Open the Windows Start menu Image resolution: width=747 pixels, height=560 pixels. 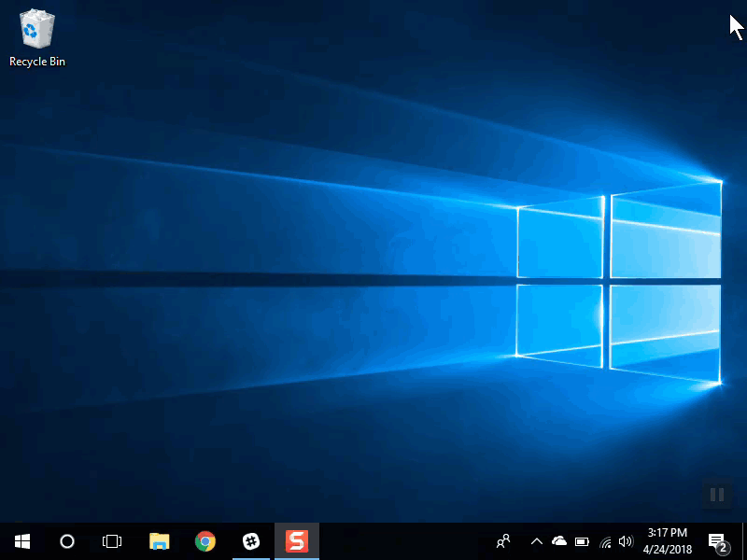click(x=22, y=541)
